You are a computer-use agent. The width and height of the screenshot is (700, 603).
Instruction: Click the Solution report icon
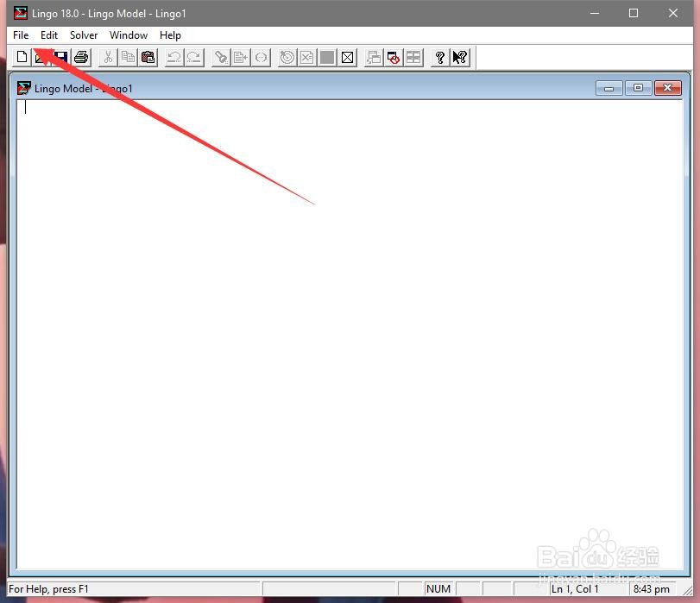[307, 57]
